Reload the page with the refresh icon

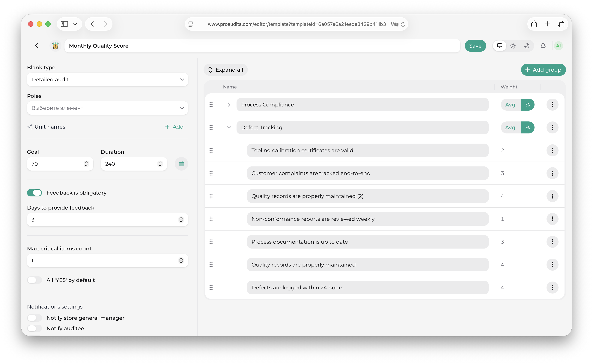pos(403,24)
